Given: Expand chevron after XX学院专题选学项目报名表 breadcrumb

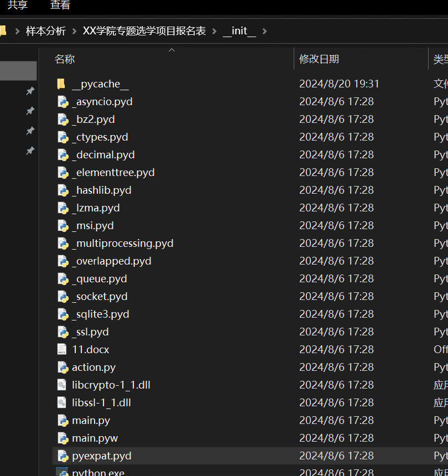Looking at the screenshot, I should tap(214, 31).
